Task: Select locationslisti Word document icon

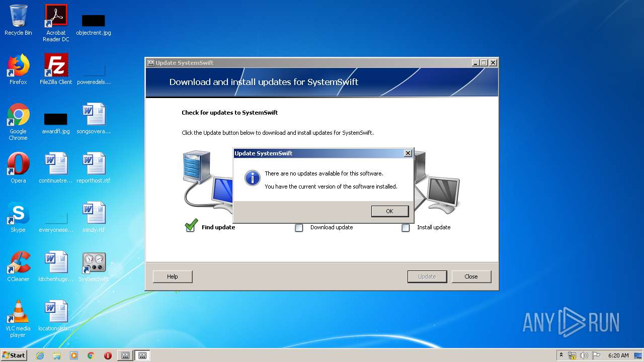Action: pyautogui.click(x=56, y=316)
